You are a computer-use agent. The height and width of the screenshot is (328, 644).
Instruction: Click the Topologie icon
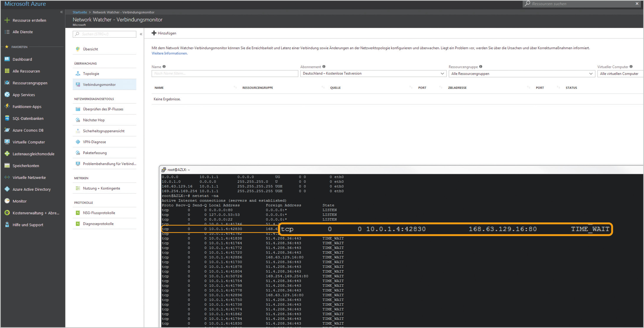click(78, 74)
